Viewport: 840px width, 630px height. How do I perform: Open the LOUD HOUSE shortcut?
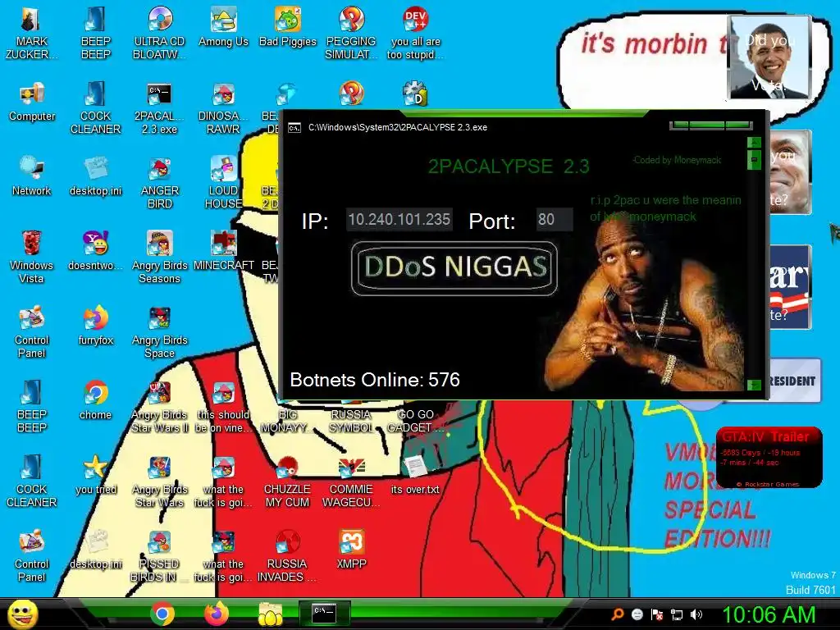223,183
